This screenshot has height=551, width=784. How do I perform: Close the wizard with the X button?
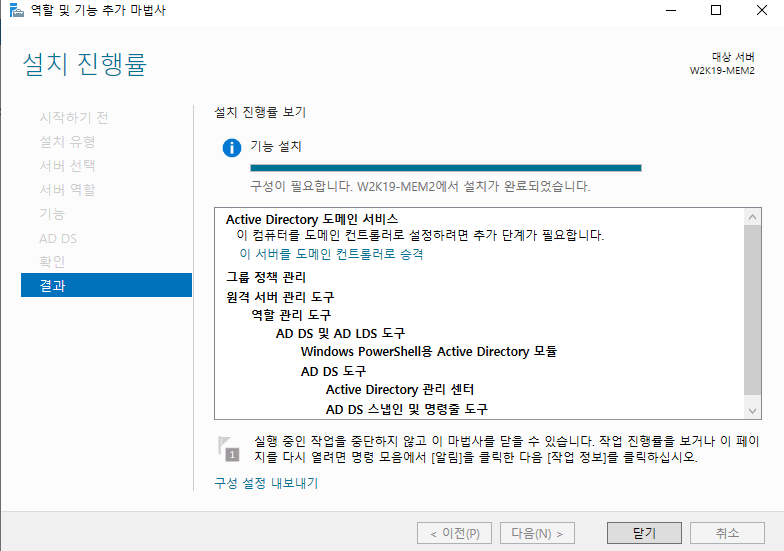coord(762,10)
